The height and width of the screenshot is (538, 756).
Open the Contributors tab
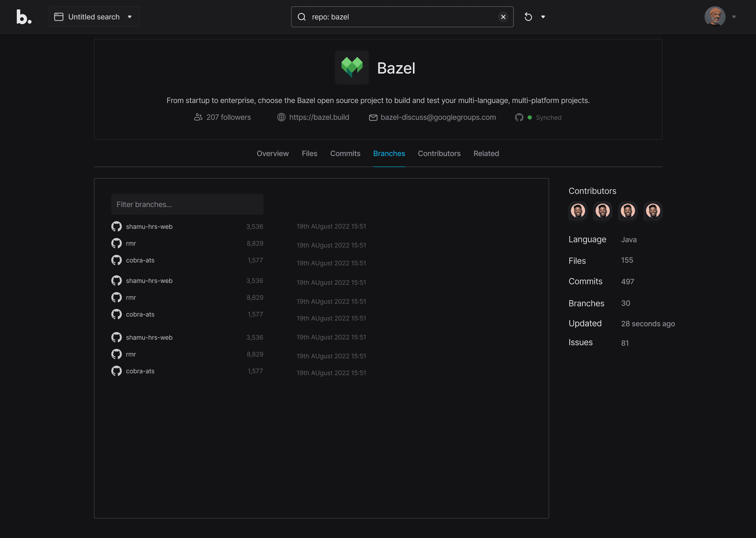tap(439, 153)
